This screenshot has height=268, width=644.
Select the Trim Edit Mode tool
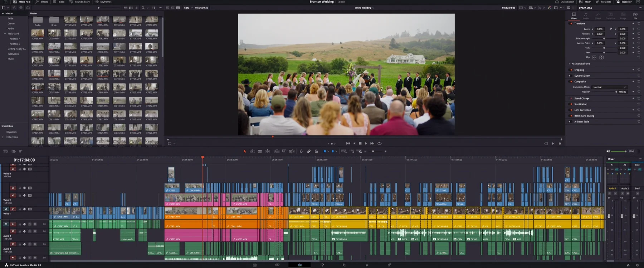point(252,151)
